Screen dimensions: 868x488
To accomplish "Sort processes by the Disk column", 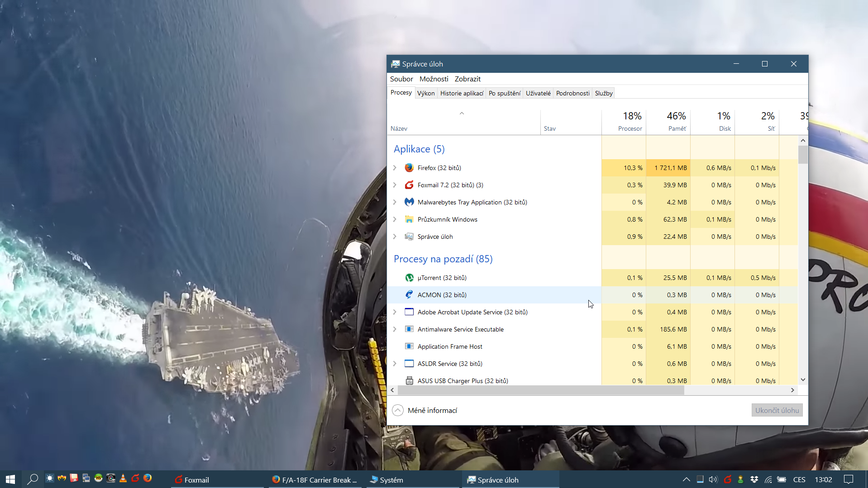I will tap(712, 122).
